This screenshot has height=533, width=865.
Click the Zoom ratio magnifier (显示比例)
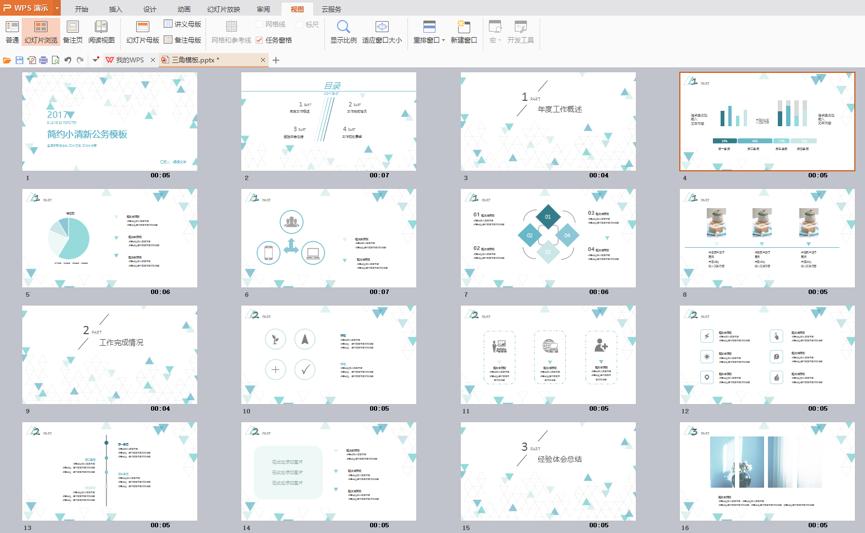pos(343,31)
